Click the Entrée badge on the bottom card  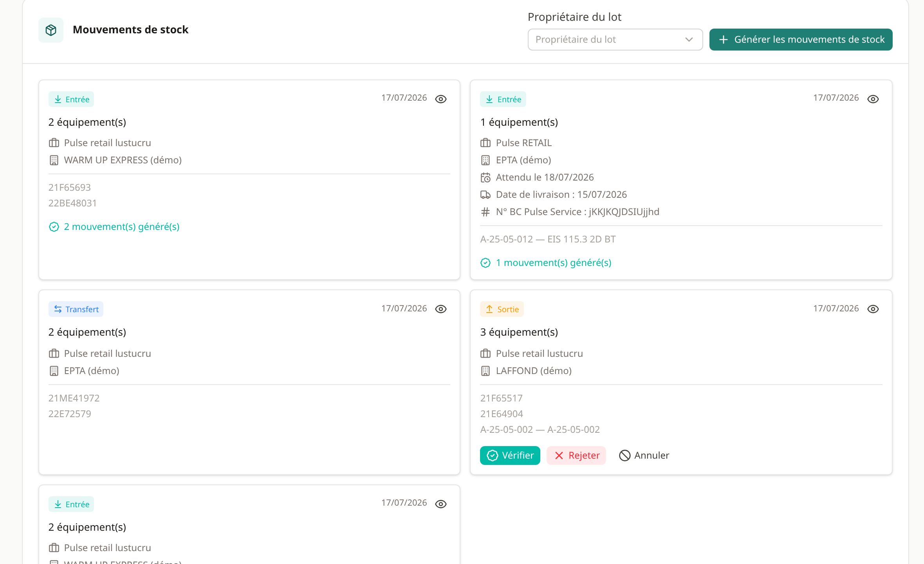tap(71, 504)
